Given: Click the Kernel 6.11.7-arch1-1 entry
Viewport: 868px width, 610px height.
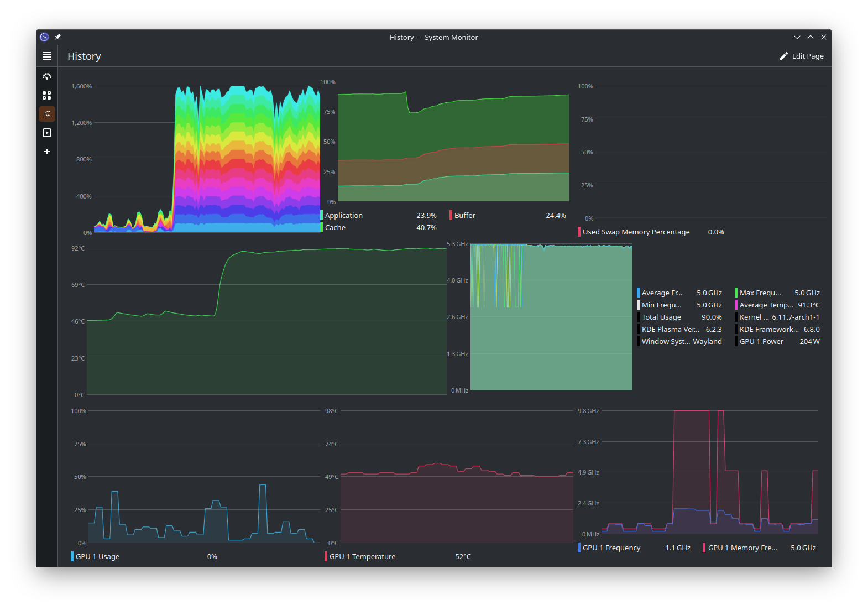Looking at the screenshot, I should (x=777, y=317).
